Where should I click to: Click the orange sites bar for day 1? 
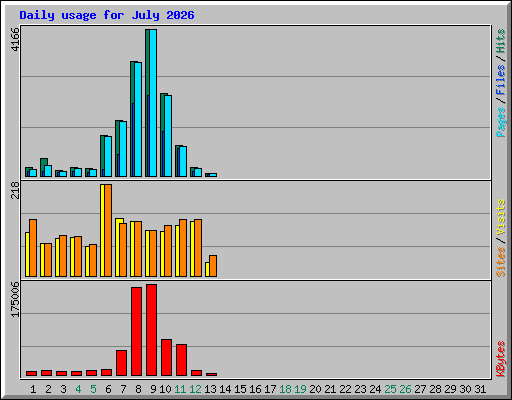tap(33, 248)
